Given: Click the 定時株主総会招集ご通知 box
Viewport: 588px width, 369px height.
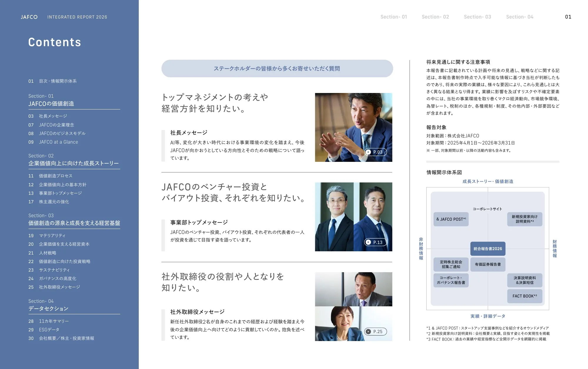Looking at the screenshot, I should (451, 264).
